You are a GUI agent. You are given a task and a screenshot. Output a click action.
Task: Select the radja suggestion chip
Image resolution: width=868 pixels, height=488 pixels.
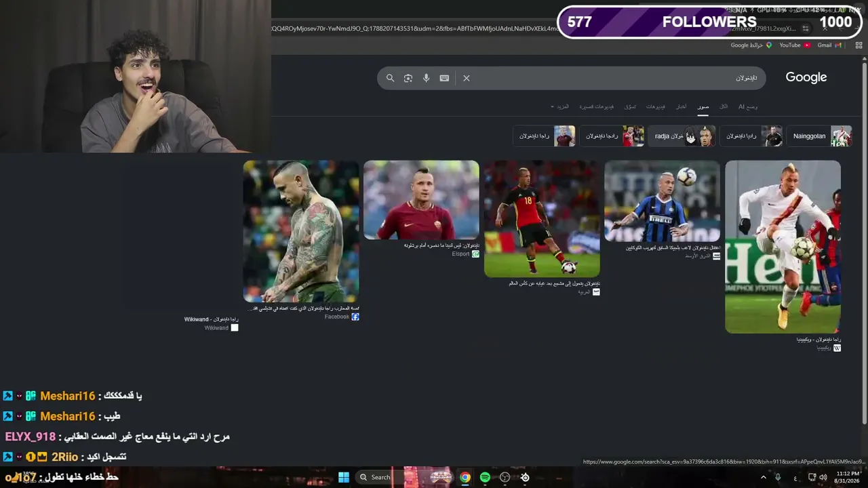pyautogui.click(x=682, y=136)
